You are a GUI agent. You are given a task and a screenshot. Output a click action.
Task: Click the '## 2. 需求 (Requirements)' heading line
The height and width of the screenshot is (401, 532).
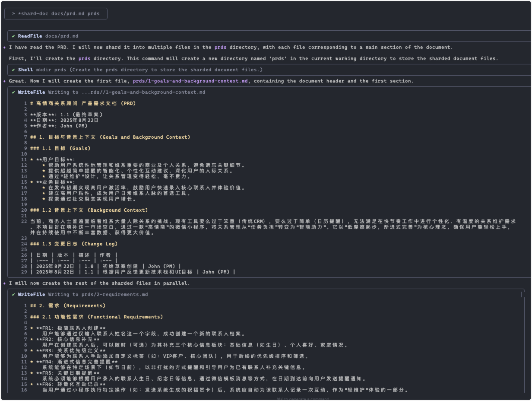pos(68,306)
